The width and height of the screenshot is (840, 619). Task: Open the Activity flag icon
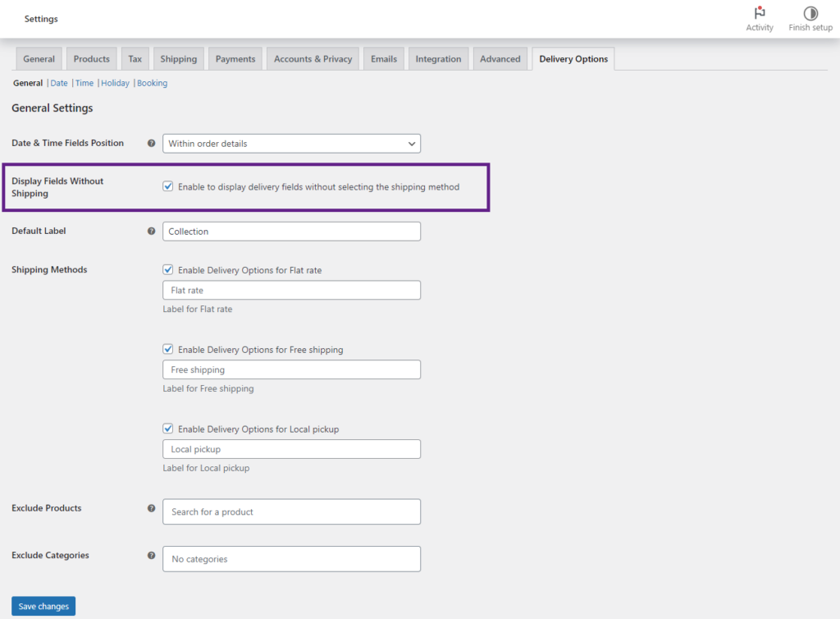coord(759,12)
